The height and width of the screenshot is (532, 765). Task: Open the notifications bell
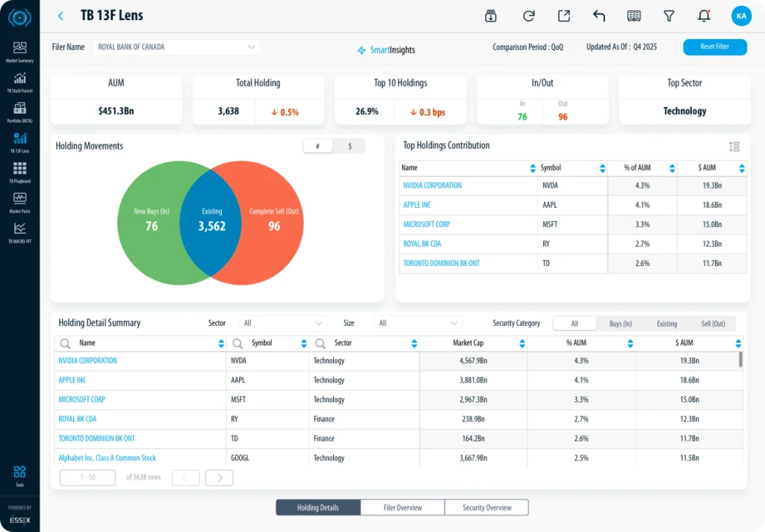(x=703, y=16)
